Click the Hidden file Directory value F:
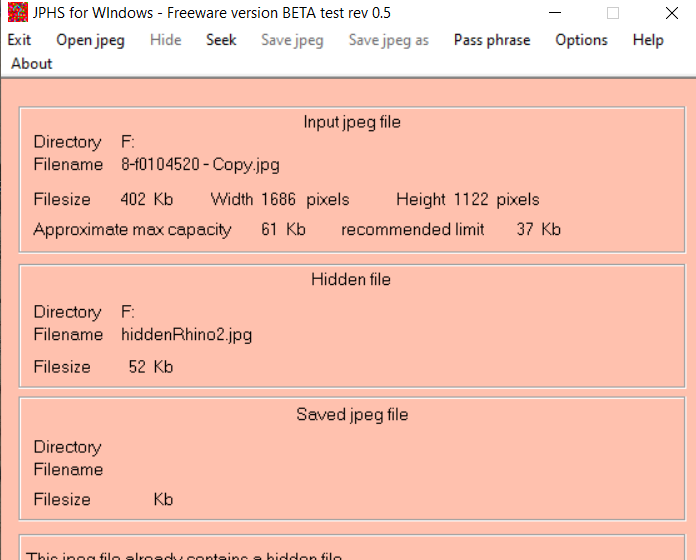 [128, 312]
